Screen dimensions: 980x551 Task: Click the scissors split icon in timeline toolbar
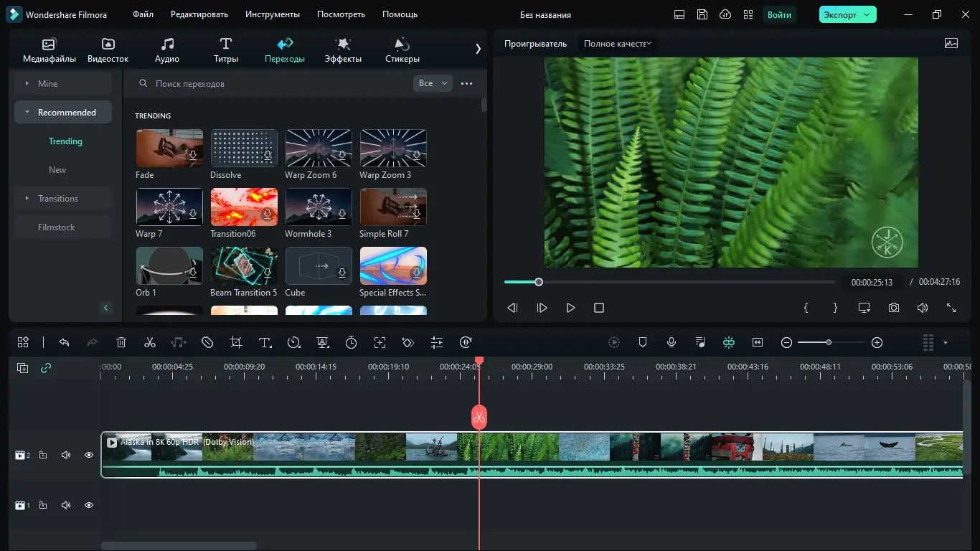tap(150, 343)
